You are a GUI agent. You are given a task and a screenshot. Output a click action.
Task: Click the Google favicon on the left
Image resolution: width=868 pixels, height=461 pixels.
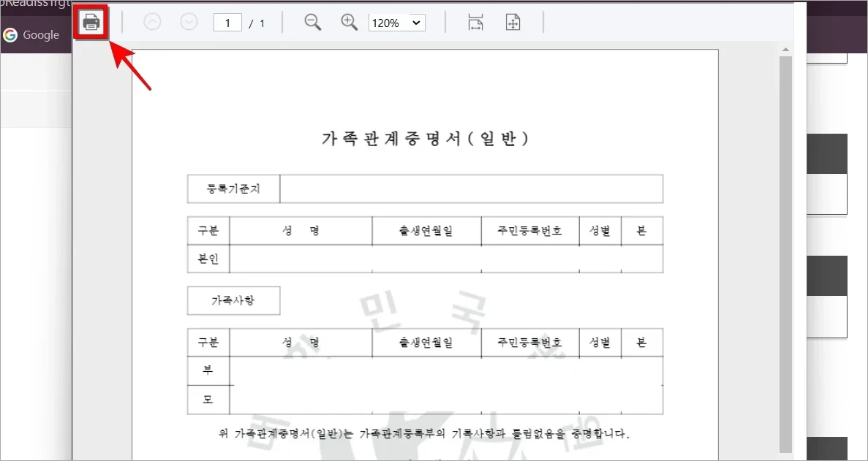11,34
